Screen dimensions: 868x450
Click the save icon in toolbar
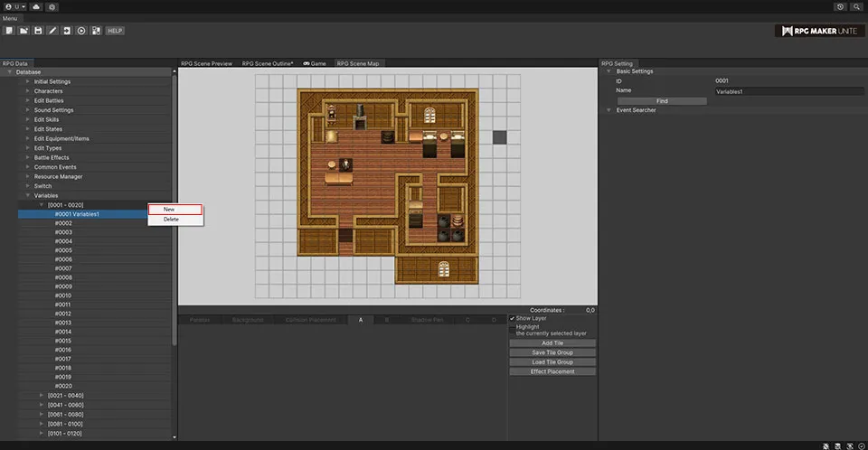38,31
